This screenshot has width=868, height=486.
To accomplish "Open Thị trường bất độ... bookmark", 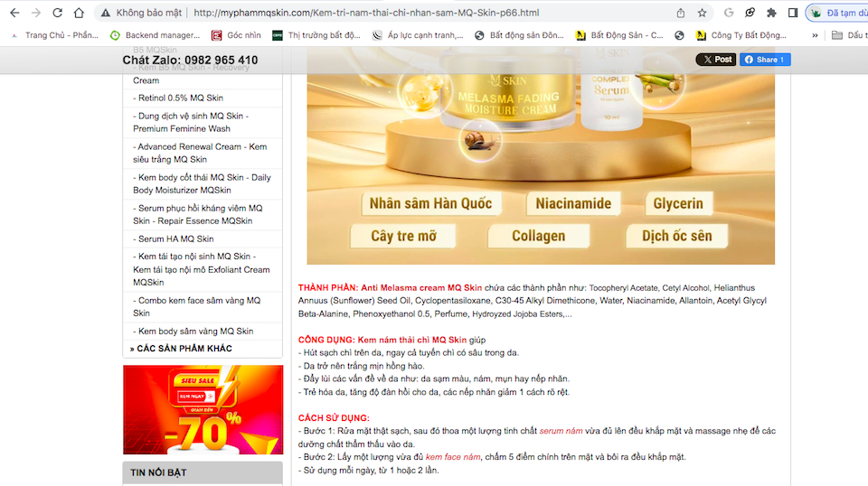I will [x=316, y=35].
